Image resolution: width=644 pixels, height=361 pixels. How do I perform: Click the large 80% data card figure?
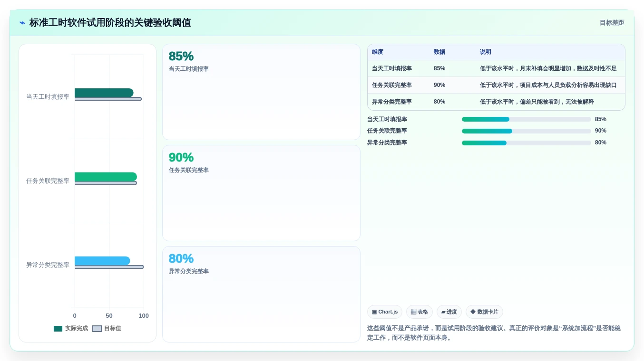[181, 258]
